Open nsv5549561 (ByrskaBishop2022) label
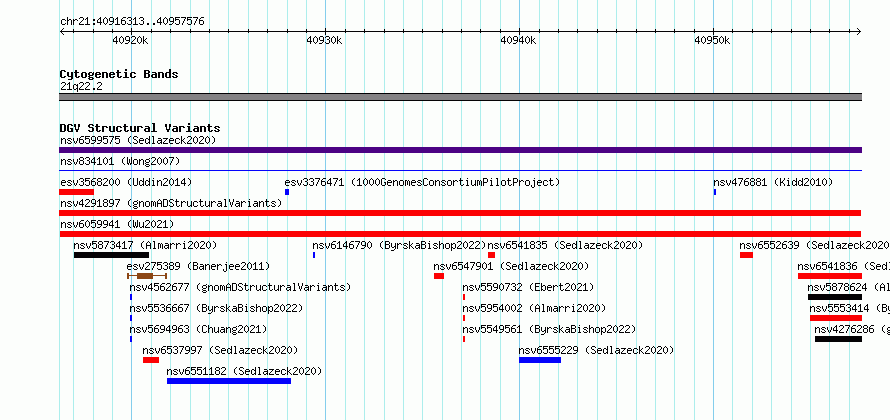 549,329
